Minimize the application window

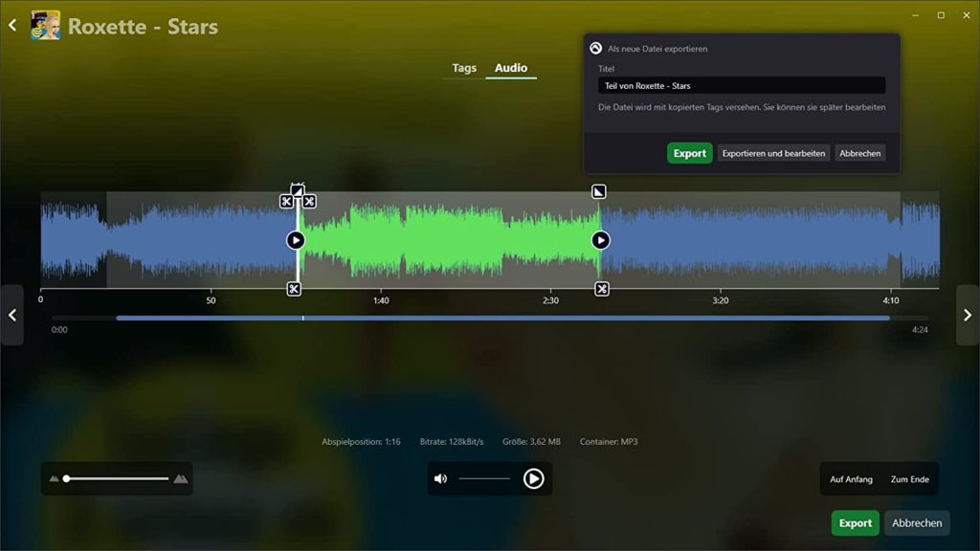tap(915, 15)
